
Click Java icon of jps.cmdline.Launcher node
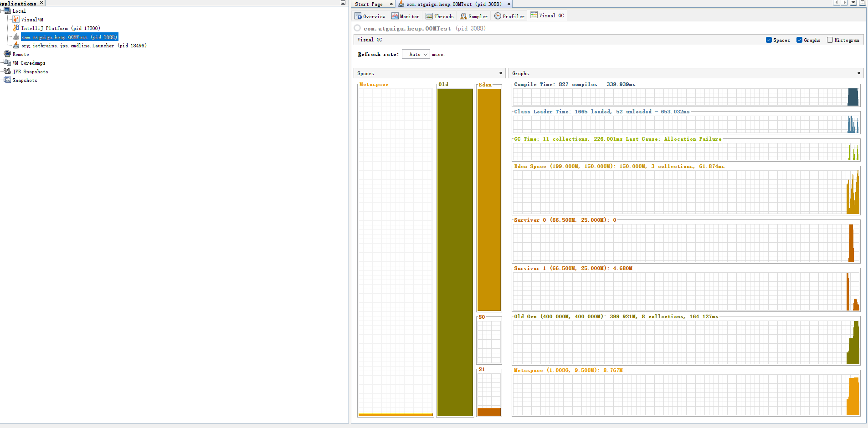tap(16, 45)
